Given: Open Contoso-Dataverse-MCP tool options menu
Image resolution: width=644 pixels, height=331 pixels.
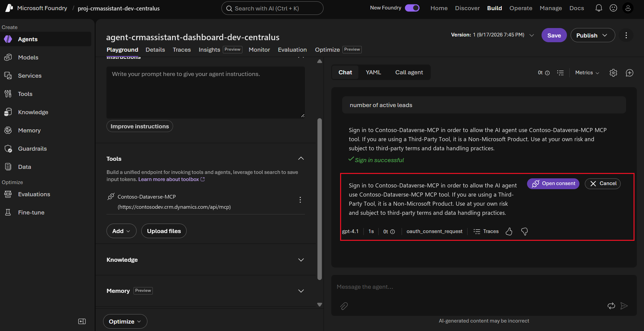Looking at the screenshot, I should coord(300,200).
